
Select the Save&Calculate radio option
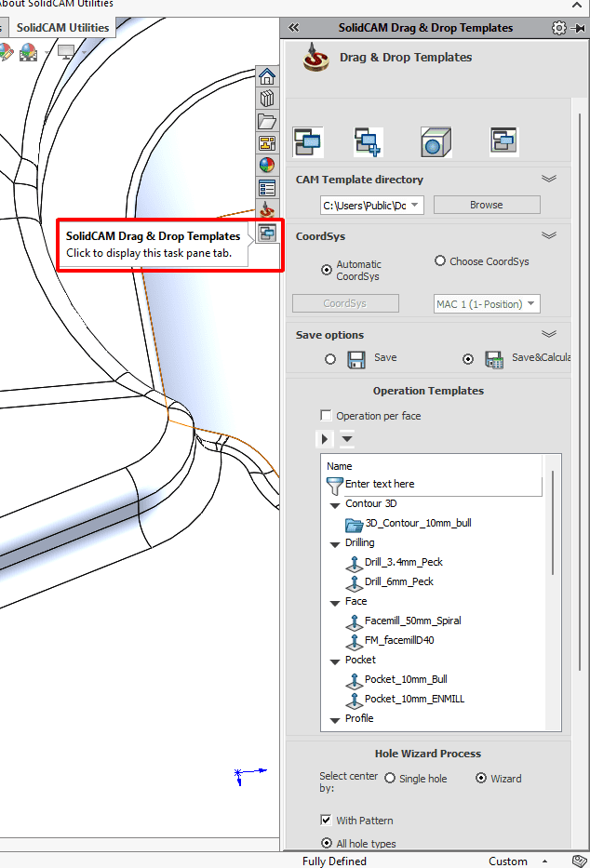468,359
